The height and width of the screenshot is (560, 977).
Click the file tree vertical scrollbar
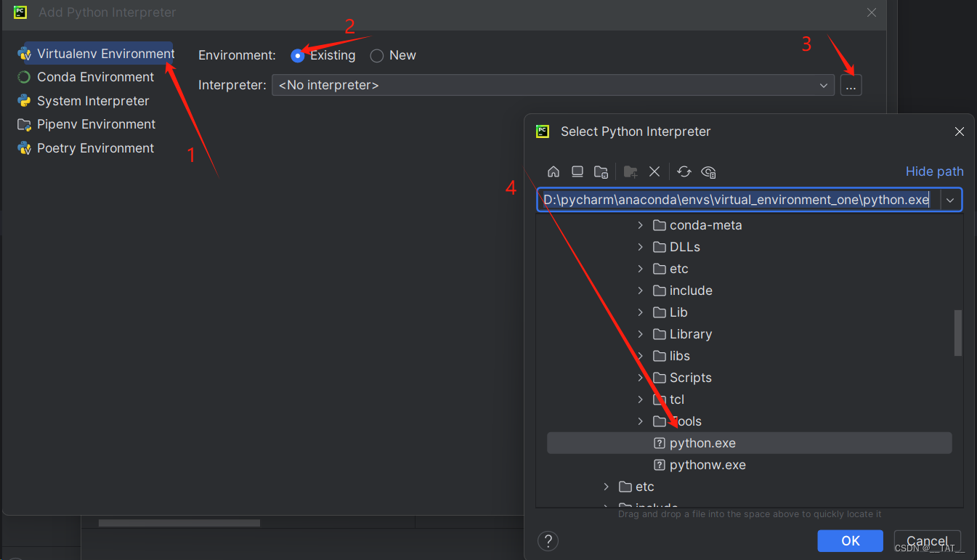pos(958,333)
